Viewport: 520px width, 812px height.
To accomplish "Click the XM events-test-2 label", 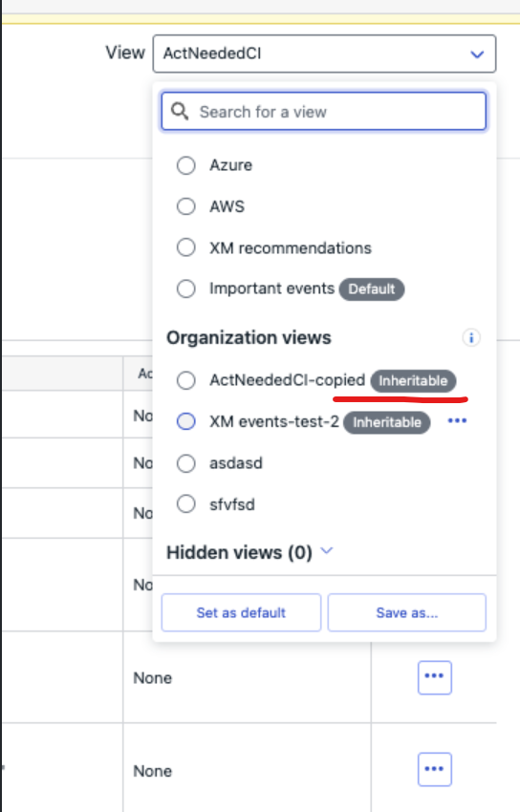I will [274, 421].
